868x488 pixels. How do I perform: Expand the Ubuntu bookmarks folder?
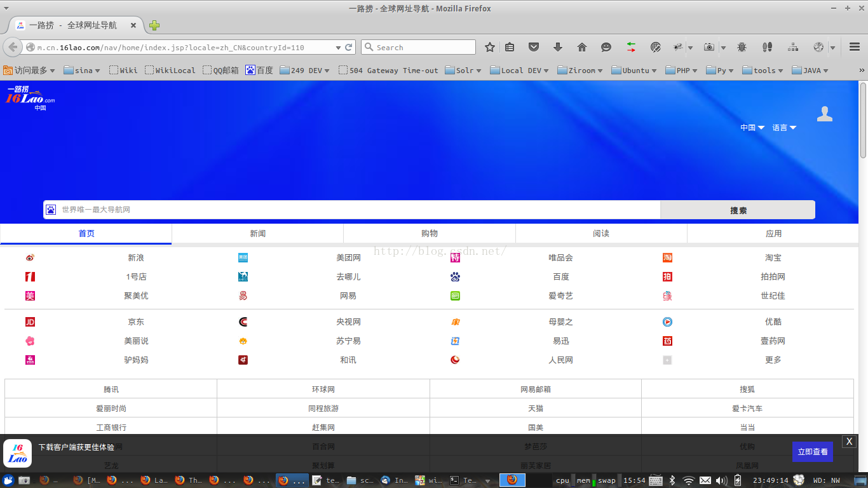point(634,71)
